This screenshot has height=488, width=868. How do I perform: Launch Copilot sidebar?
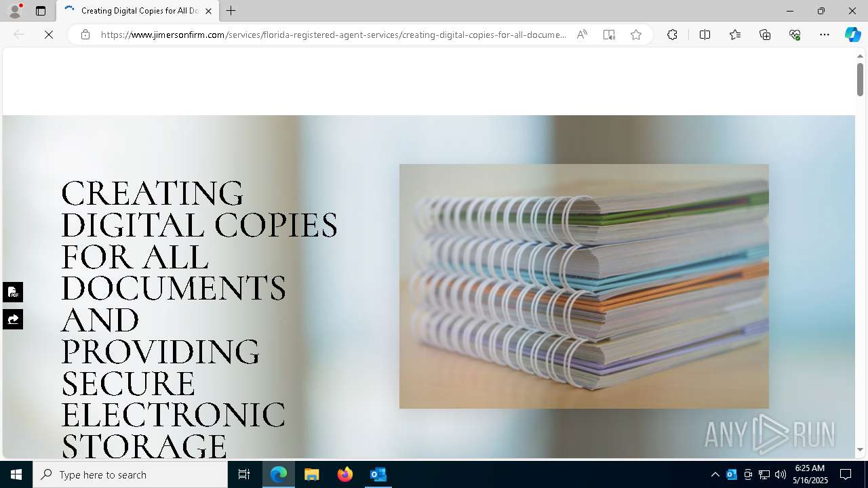pyautogui.click(x=852, y=35)
